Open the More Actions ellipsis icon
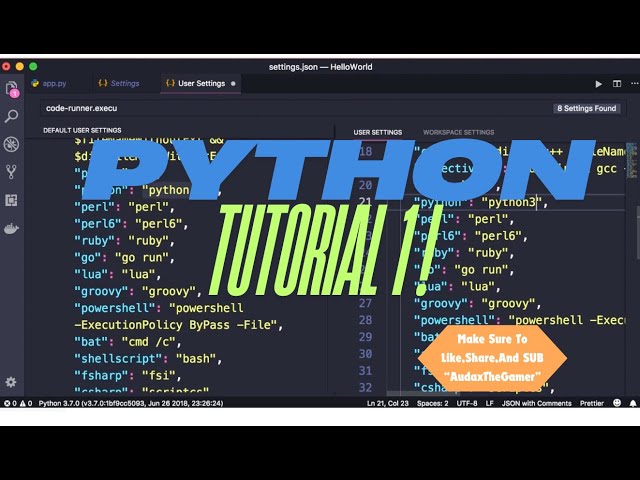The height and width of the screenshot is (480, 640). click(634, 84)
